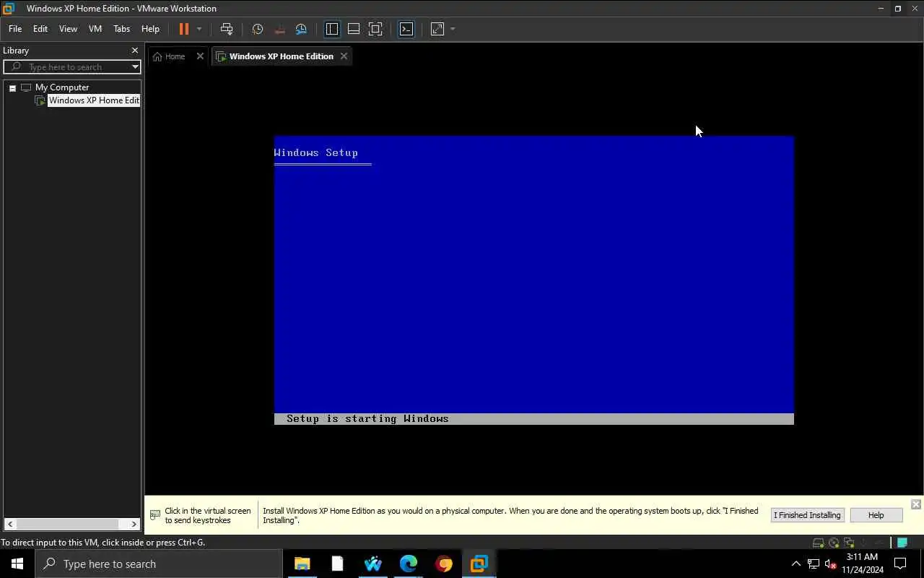Click the I Finished Installing button

click(807, 515)
